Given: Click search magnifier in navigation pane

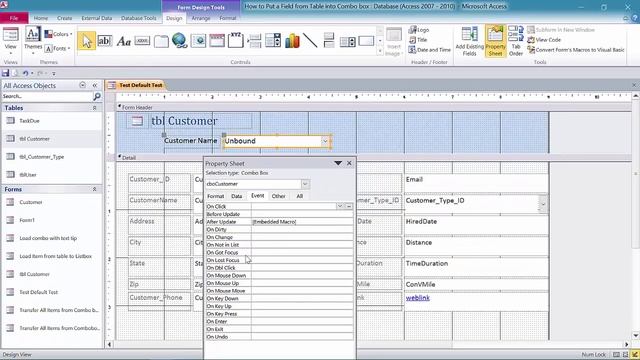Looking at the screenshot, I should point(97,96).
